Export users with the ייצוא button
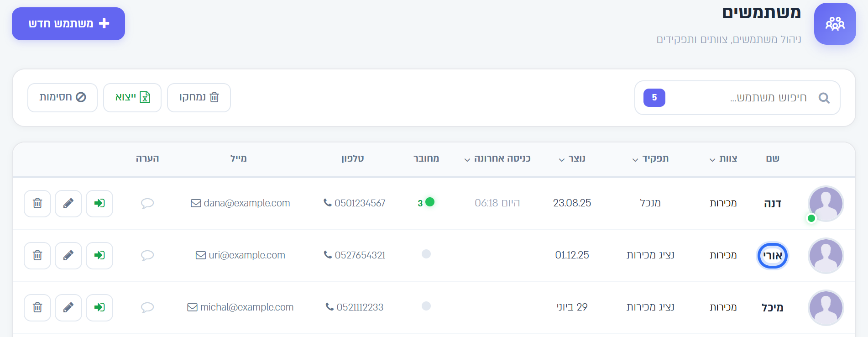 (132, 97)
